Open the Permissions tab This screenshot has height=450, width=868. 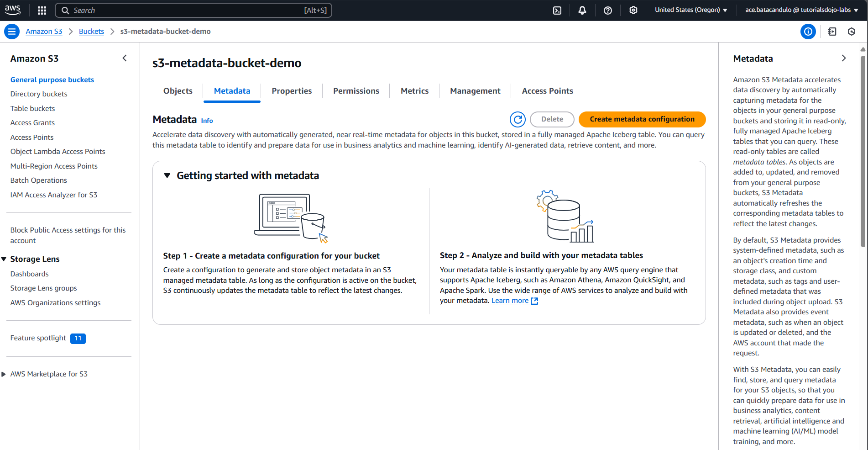[356, 91]
